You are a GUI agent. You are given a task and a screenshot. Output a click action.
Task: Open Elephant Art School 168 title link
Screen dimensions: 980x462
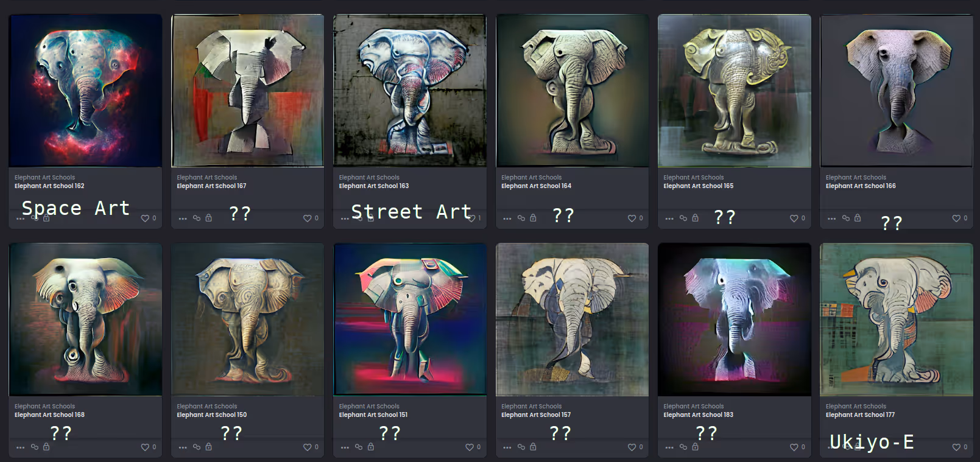click(49, 415)
